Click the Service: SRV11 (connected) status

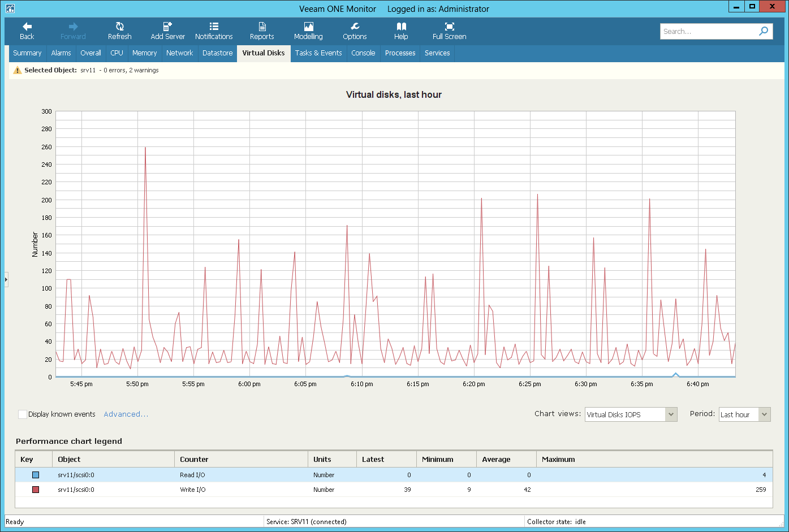click(x=307, y=522)
